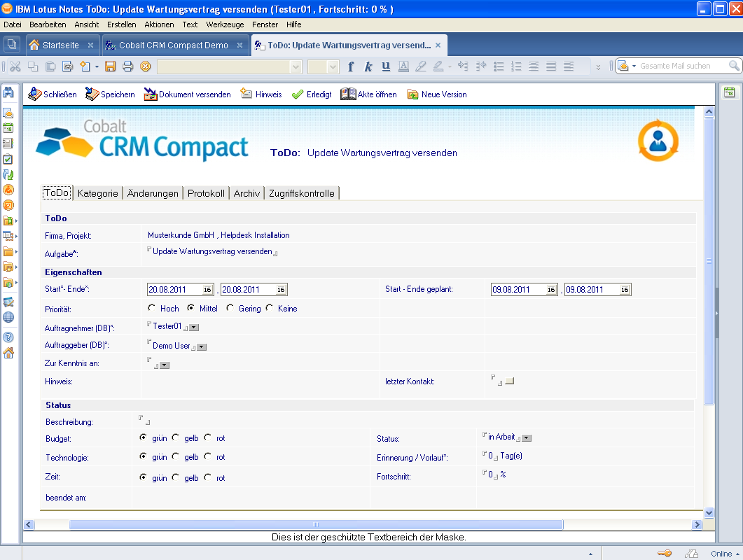
Task: Click the floppy disk Save icon
Action: (111, 66)
